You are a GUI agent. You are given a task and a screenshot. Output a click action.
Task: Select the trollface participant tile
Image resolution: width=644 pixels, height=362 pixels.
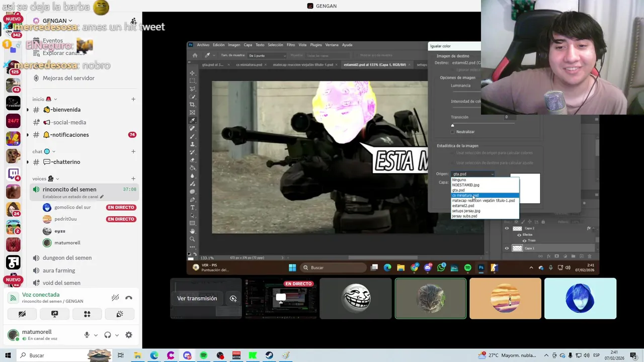tap(356, 299)
